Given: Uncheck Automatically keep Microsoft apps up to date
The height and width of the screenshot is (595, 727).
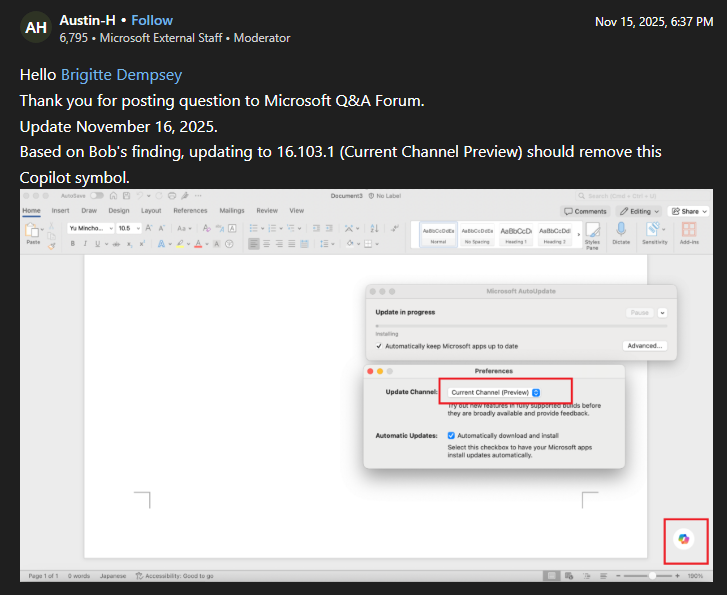Looking at the screenshot, I should [x=379, y=346].
